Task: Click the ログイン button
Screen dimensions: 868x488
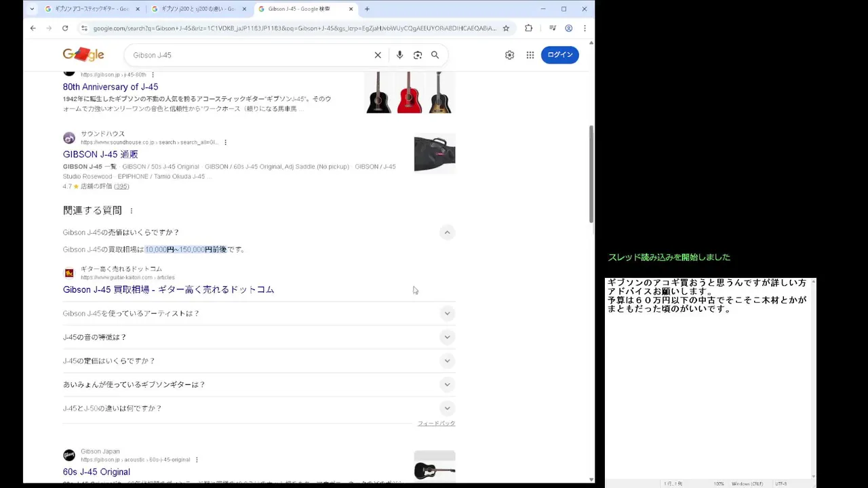Action: coord(560,55)
